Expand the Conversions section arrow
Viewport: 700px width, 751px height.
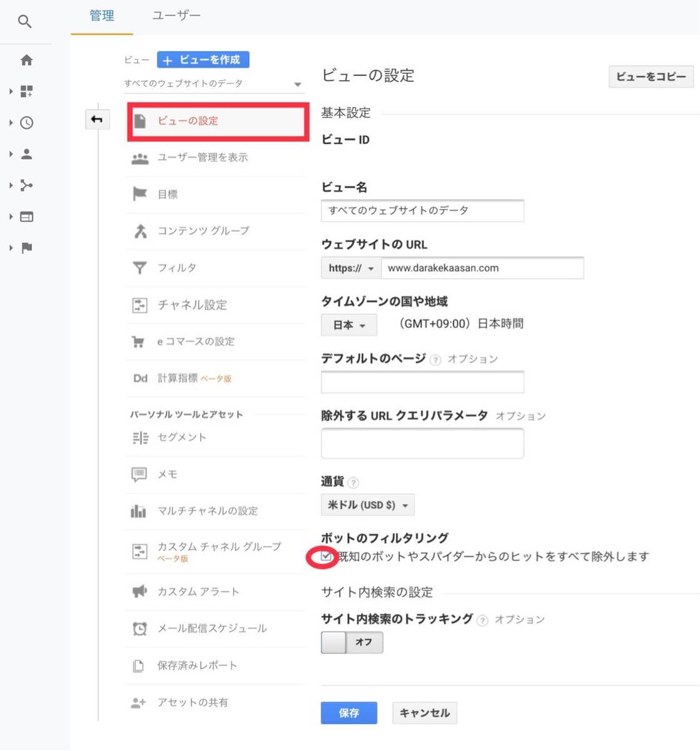(x=11, y=248)
